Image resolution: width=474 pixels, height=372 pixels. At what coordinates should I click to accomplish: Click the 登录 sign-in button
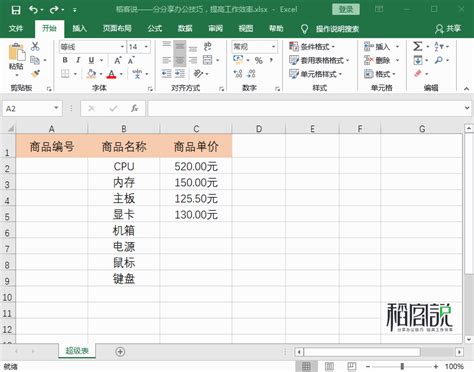click(x=346, y=9)
